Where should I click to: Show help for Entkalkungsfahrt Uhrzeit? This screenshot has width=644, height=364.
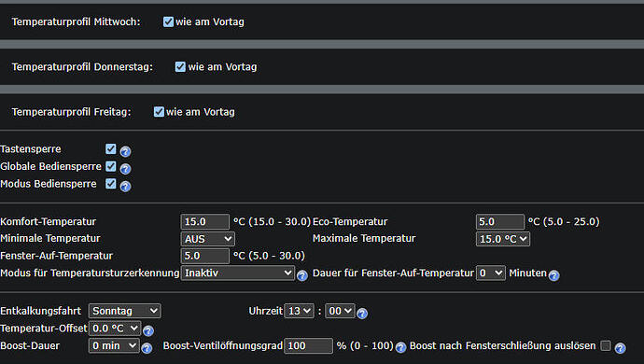coord(362,314)
